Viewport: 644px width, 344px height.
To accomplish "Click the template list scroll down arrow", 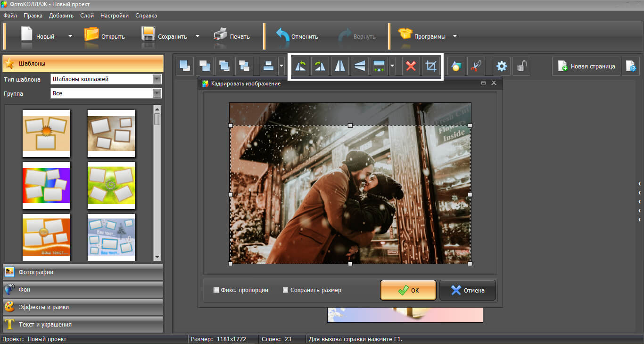I will point(157,256).
